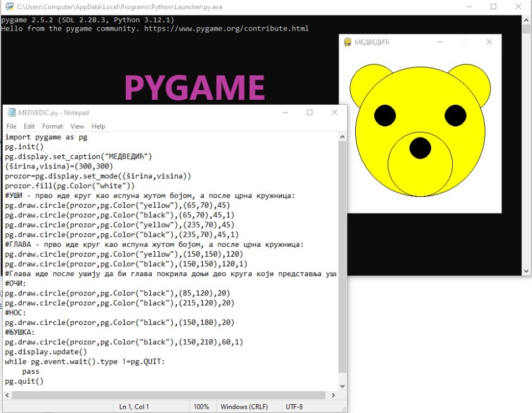Minimize the Notepad window
Image resolution: width=532 pixels, height=413 pixels.
[285, 113]
